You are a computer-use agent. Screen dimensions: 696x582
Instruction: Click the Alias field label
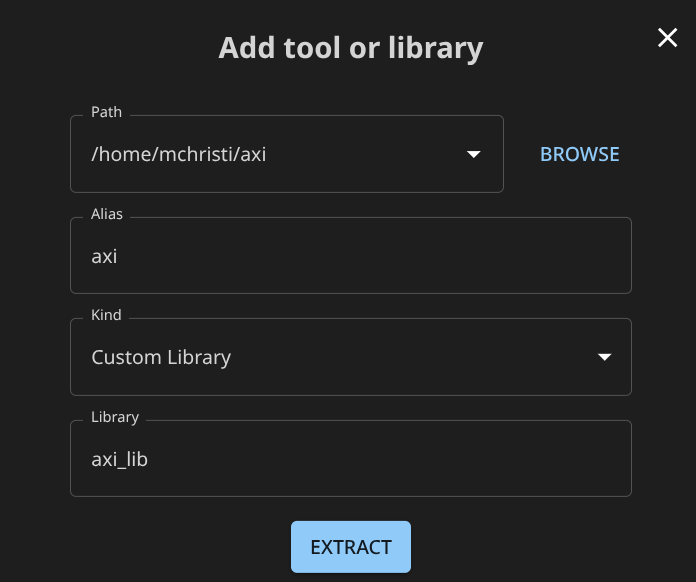[107, 214]
